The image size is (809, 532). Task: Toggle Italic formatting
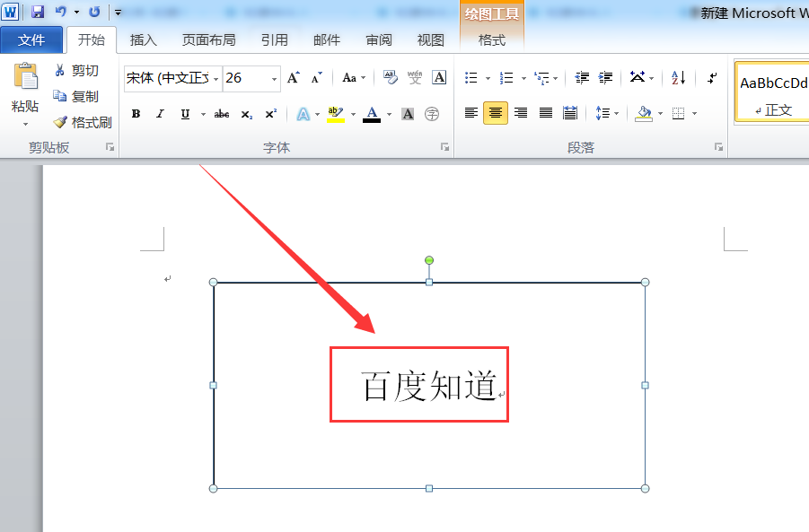click(x=161, y=114)
